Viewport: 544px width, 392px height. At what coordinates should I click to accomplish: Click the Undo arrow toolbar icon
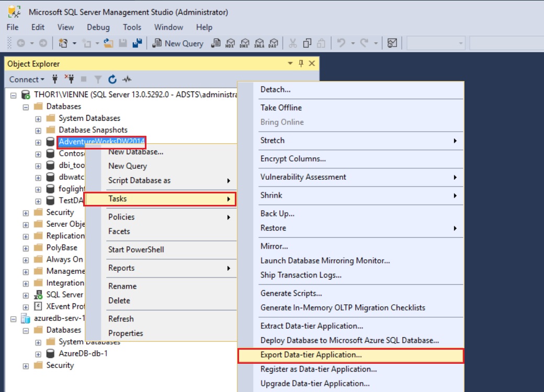(341, 43)
